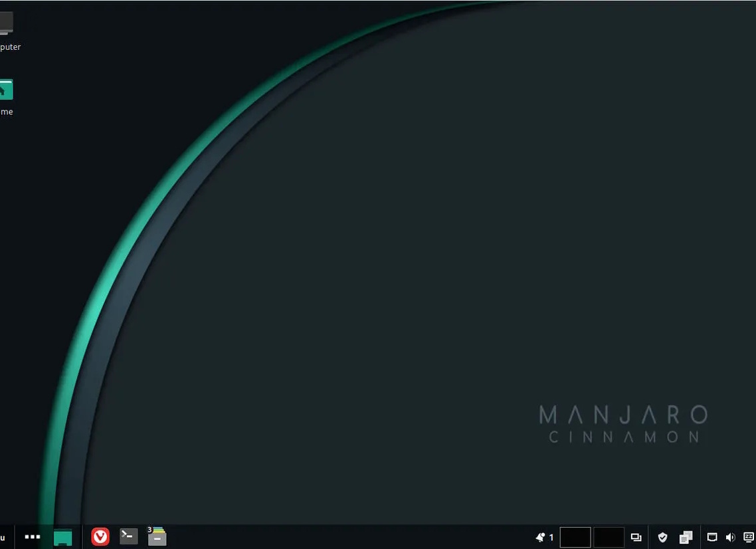Show desktop using the teal panel icon
This screenshot has height=549, width=756.
[x=62, y=537]
